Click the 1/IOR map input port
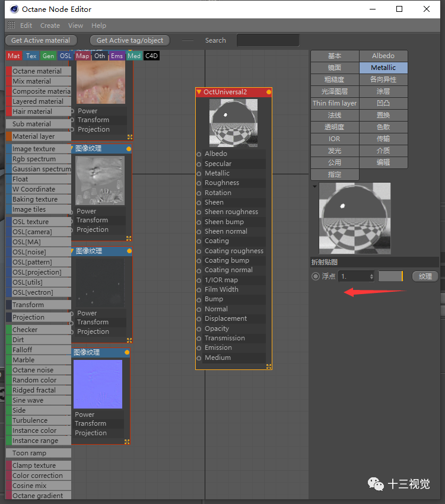The image size is (445, 504). 199,280
